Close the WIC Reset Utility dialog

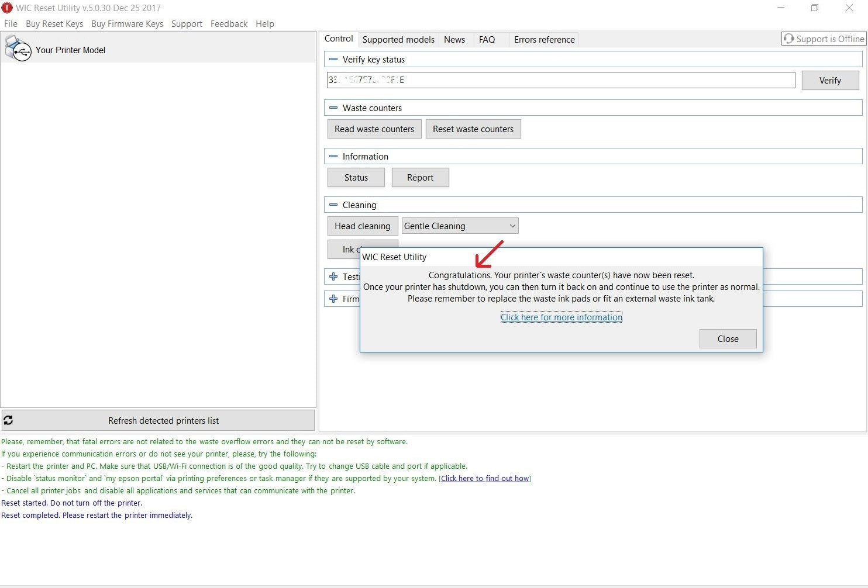coord(728,338)
